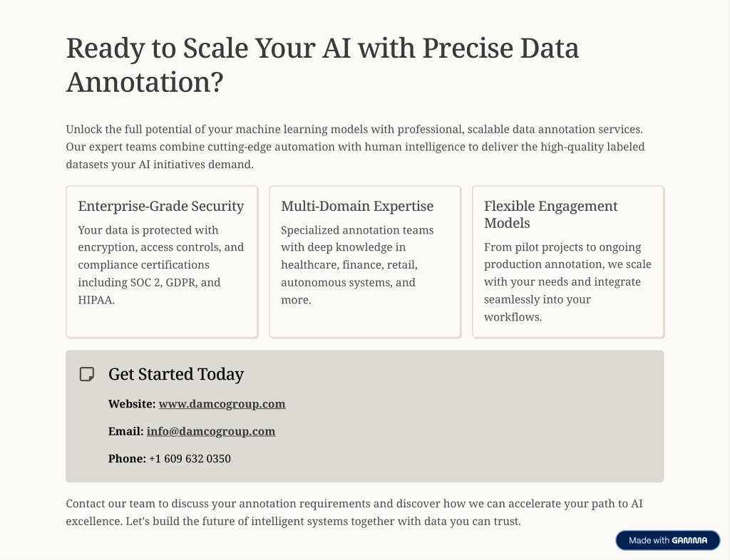Click the Enterprise-Grade Security heading
This screenshot has width=730, height=560.
161,206
